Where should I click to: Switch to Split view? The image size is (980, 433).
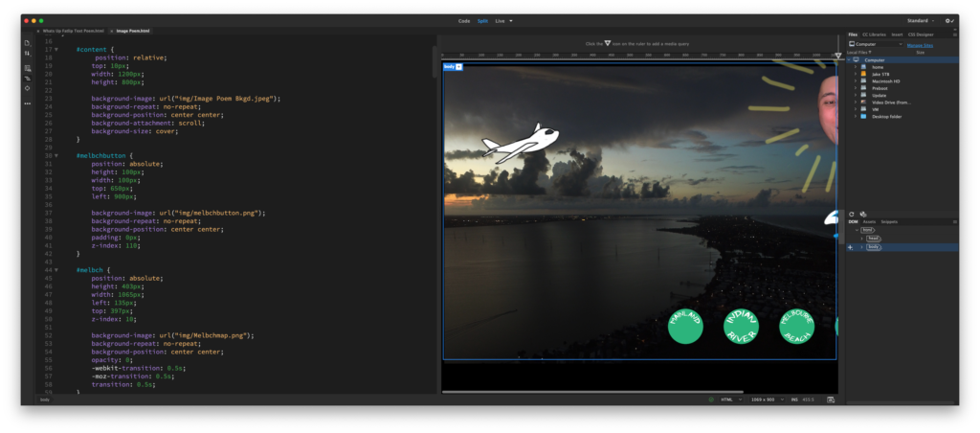pyautogui.click(x=481, y=20)
